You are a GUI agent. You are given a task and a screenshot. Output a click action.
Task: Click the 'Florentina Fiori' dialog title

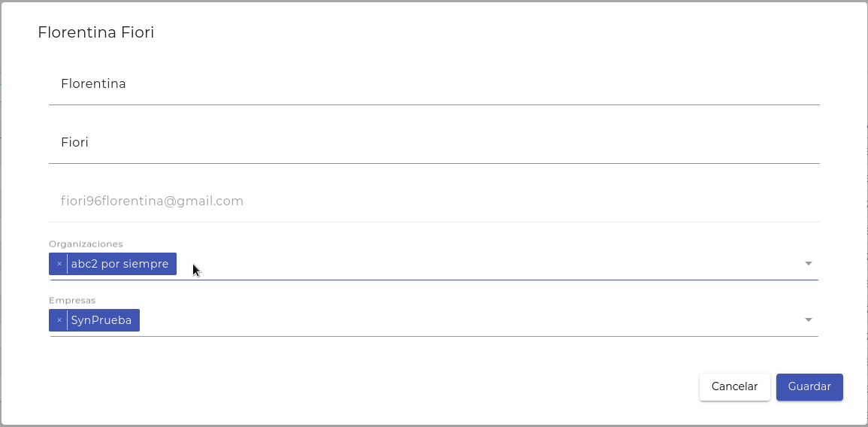click(95, 32)
